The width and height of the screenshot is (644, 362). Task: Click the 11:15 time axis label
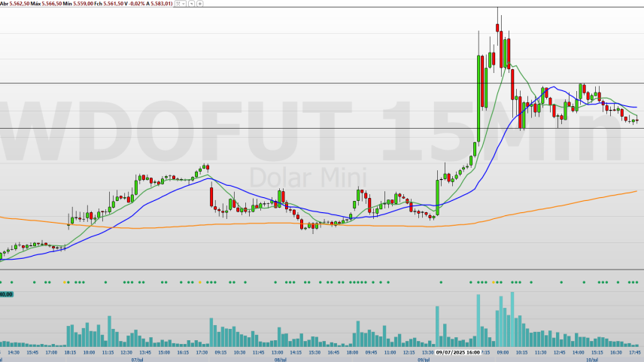point(108,352)
